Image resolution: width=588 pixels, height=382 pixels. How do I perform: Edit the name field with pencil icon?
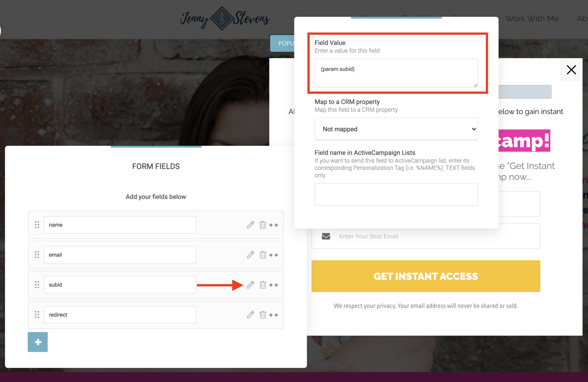(x=250, y=225)
